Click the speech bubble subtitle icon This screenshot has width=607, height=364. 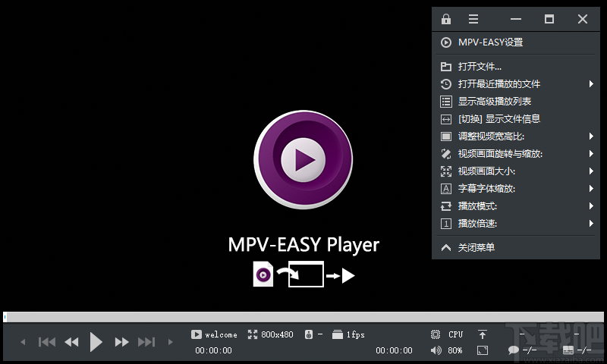click(514, 350)
